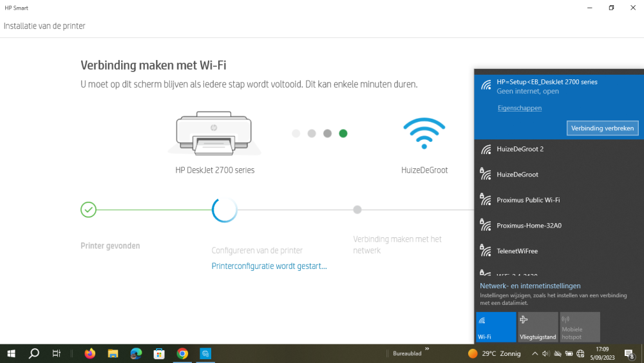
Task: Select TelenetWiFree network
Action: point(558,251)
